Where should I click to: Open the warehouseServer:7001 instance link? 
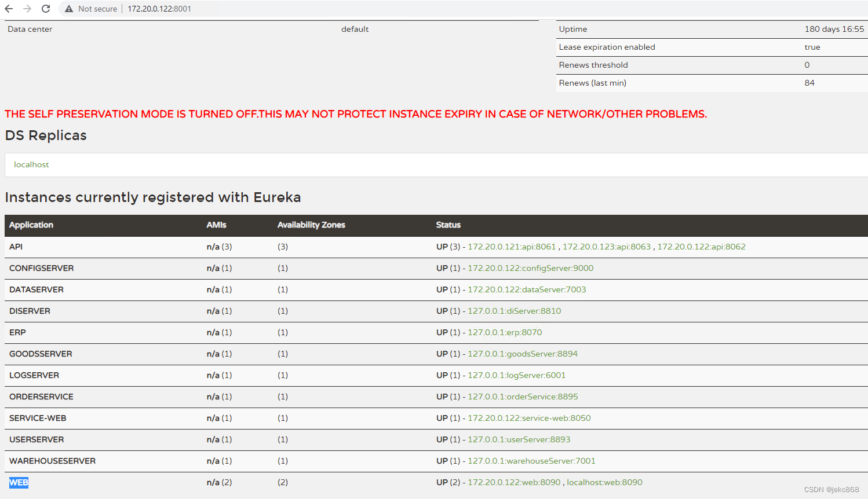tap(531, 461)
